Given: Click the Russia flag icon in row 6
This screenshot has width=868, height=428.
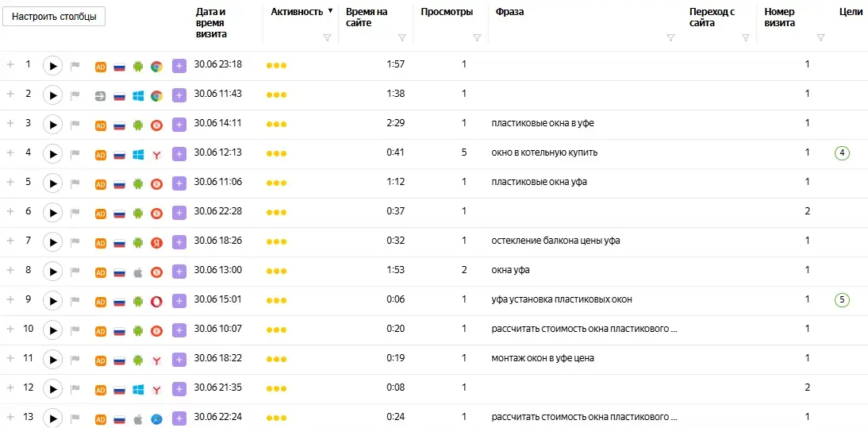Looking at the screenshot, I should tap(119, 213).
